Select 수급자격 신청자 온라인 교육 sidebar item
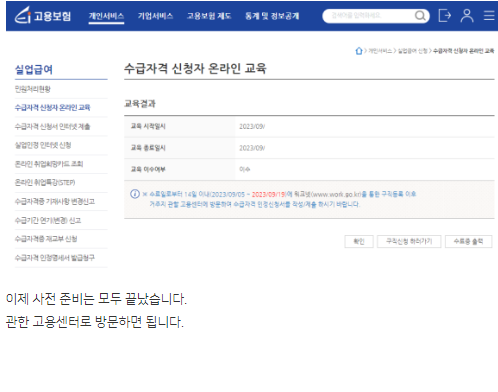Image resolution: width=498 pixels, height=392 pixels. coord(52,107)
